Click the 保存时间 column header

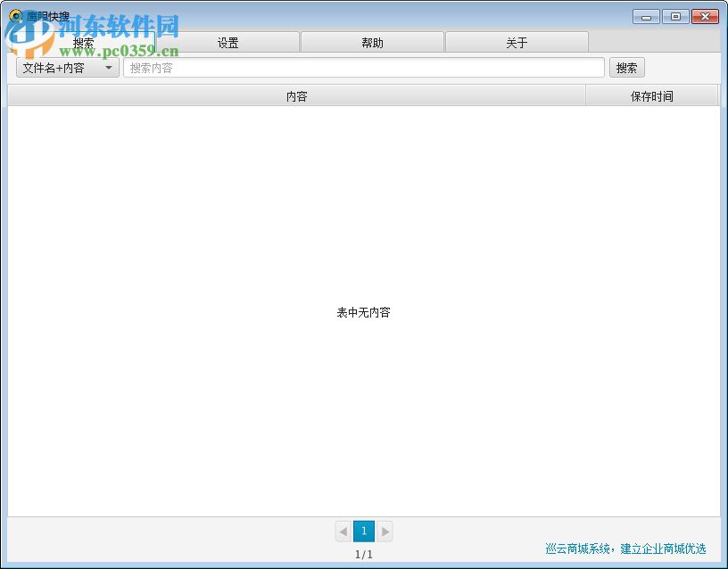[x=651, y=95]
